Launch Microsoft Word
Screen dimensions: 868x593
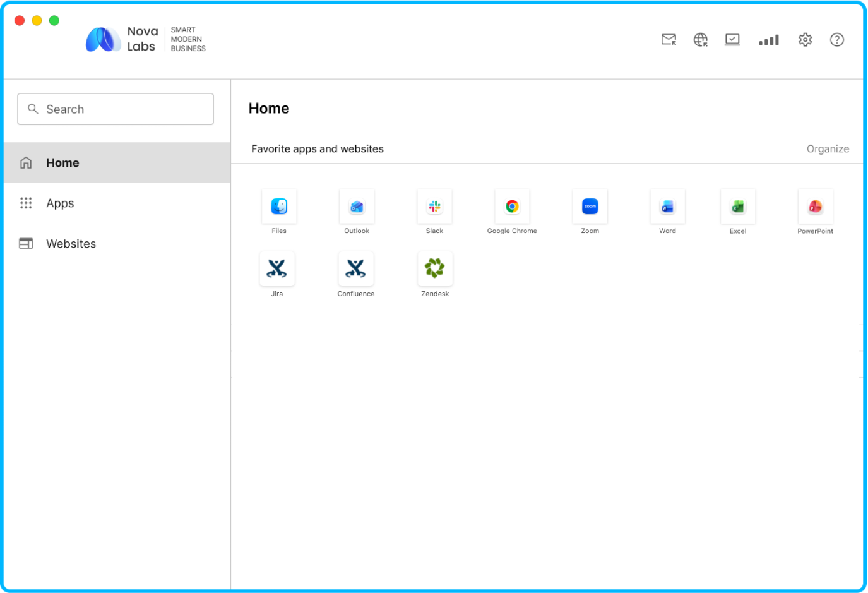click(667, 207)
